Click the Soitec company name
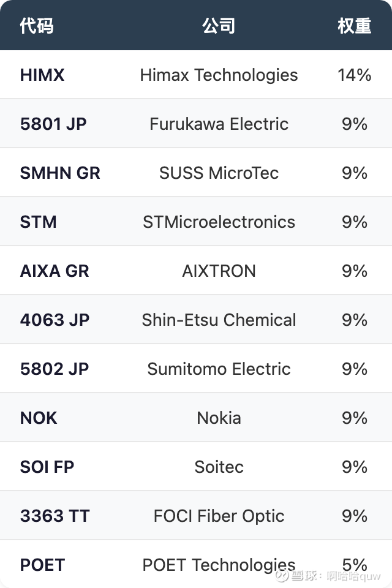The width and height of the screenshot is (392, 588). coord(219,467)
